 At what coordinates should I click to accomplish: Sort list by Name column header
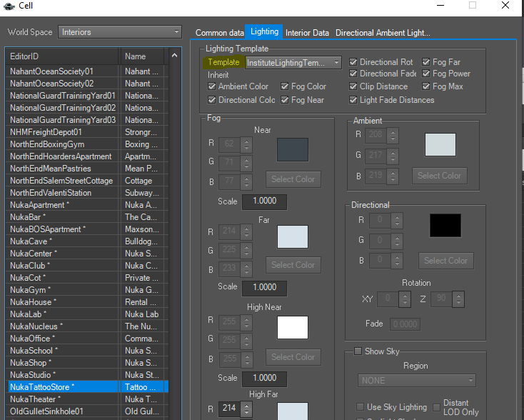[x=141, y=56]
